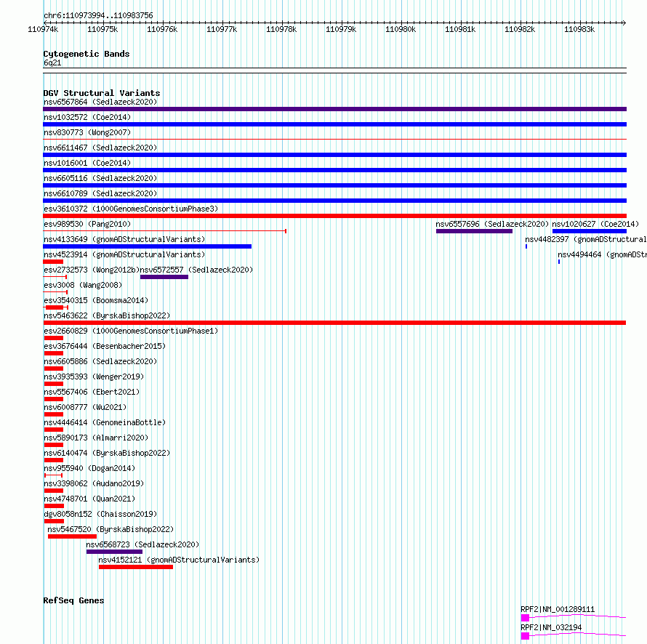Click the 110978k ruler tick label
The height and width of the screenshot is (644, 647).
click(x=281, y=29)
